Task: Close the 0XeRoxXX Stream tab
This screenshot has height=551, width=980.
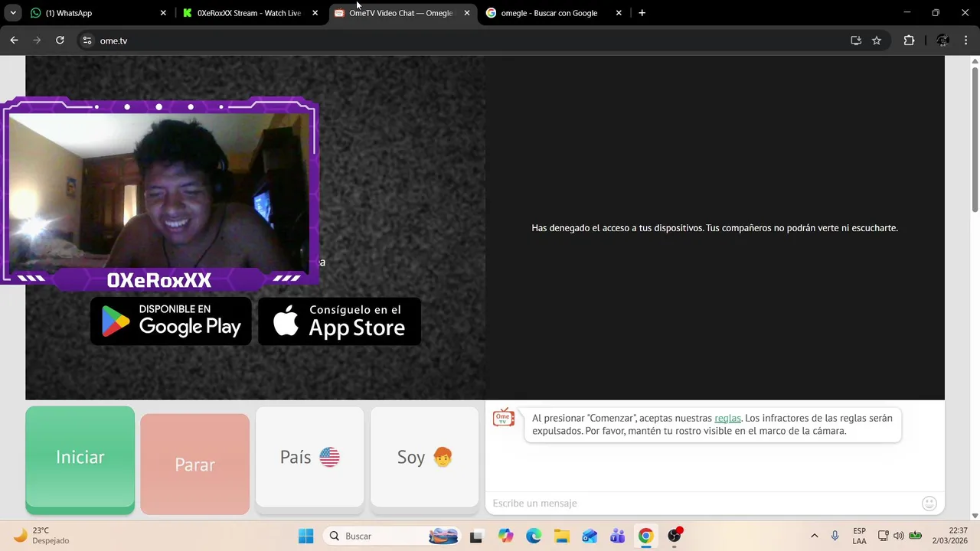Action: [x=315, y=13]
